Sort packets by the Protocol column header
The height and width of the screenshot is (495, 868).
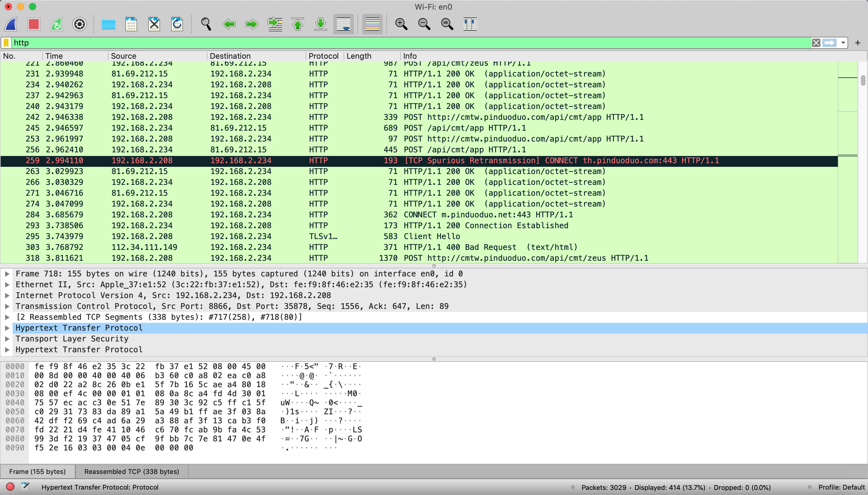(323, 56)
